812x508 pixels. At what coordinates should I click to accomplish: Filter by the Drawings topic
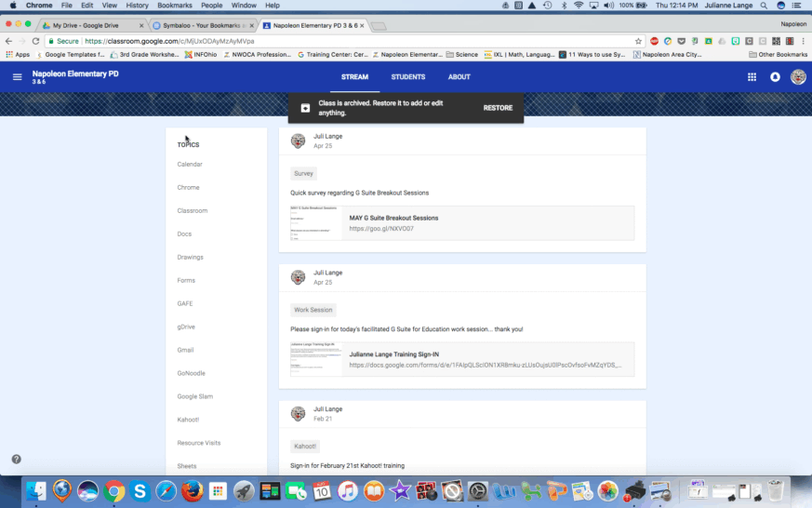190,258
